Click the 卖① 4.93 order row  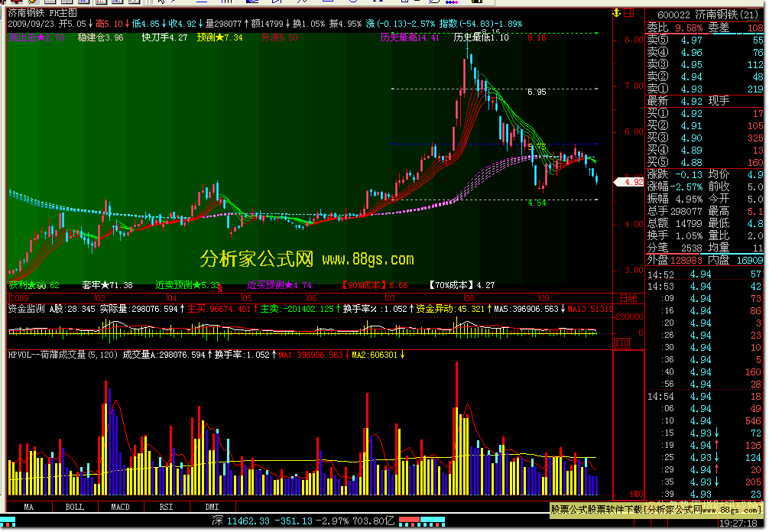[x=705, y=89]
